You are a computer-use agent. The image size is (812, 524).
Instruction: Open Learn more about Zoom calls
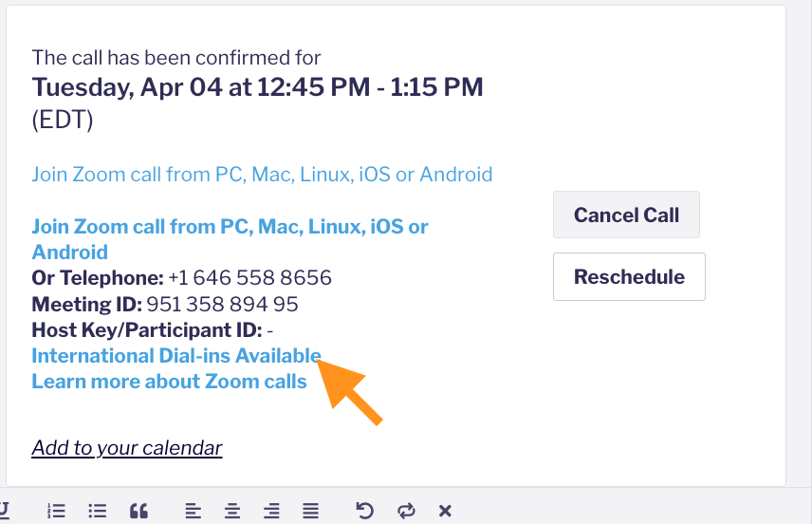coord(170,382)
